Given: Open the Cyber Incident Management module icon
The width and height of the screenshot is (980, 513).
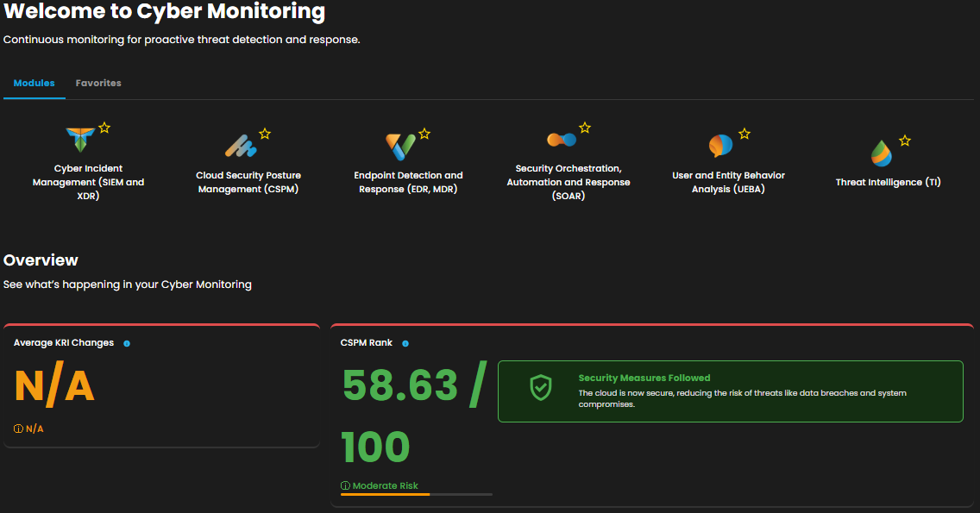Looking at the screenshot, I should click(80, 140).
